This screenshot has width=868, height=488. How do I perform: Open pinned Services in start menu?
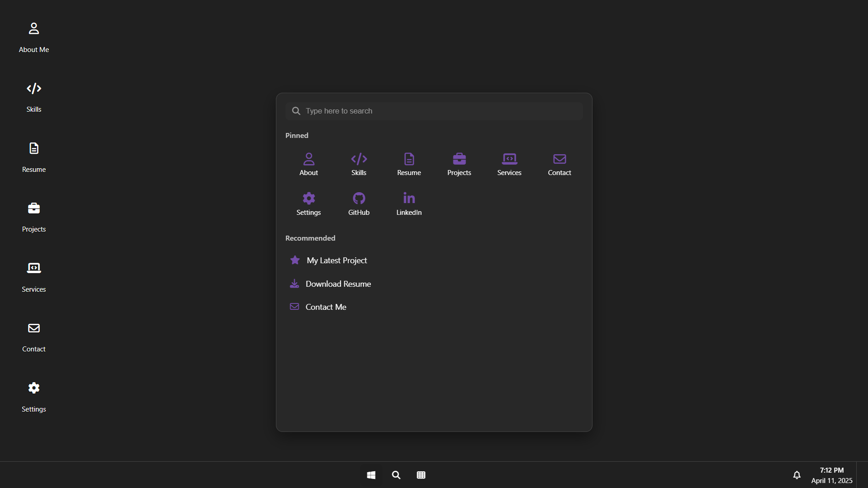(x=509, y=164)
